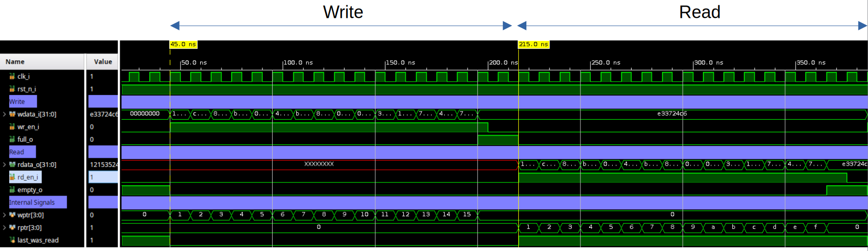Screen dimensions: 868x251
Task: Click the empty_o signal icon
Action: 12,190
